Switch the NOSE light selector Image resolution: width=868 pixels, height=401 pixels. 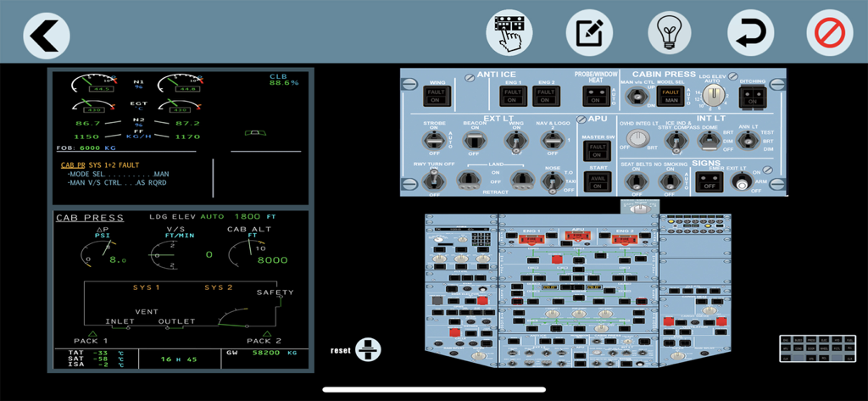(551, 181)
